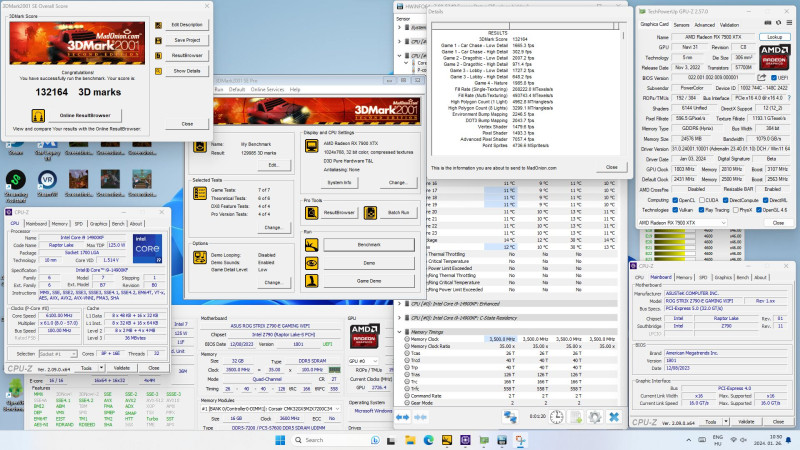The width and height of the screenshot is (800, 450).
Task: Click the Display and CPU Settings monitor icon
Action: 311,146
